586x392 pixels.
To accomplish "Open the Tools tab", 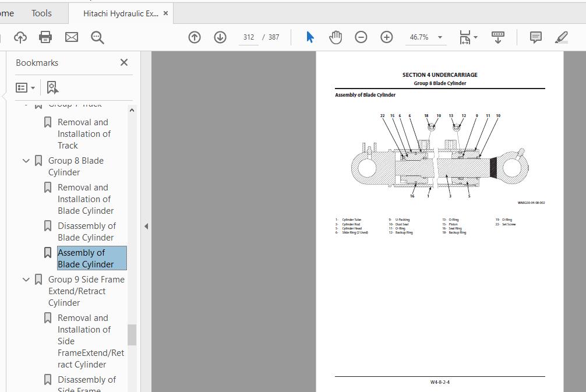I will pos(41,13).
